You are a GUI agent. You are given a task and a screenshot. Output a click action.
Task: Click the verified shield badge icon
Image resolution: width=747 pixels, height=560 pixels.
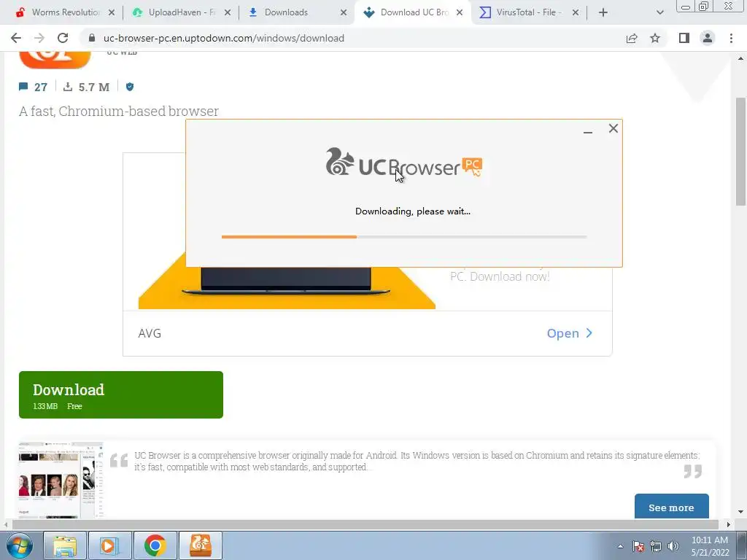coord(130,87)
